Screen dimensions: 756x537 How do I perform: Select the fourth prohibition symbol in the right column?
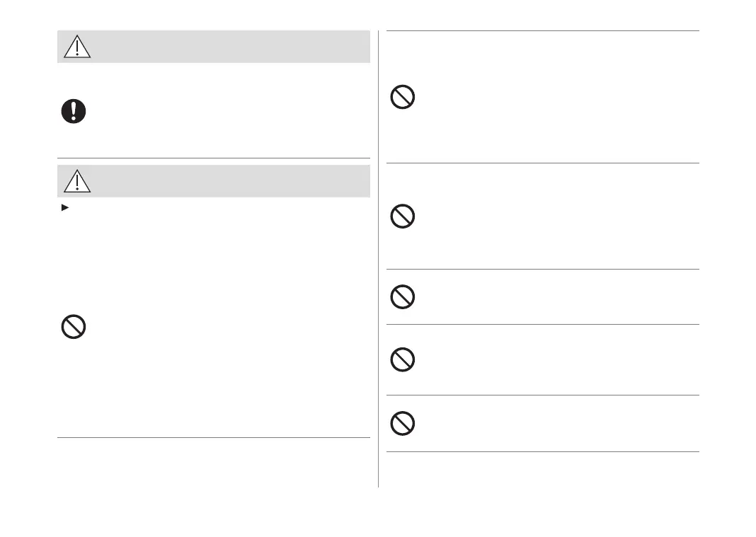(403, 360)
